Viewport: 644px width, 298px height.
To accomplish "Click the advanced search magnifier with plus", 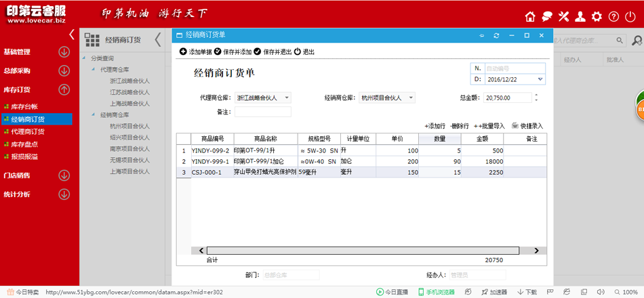I will coord(637,40).
